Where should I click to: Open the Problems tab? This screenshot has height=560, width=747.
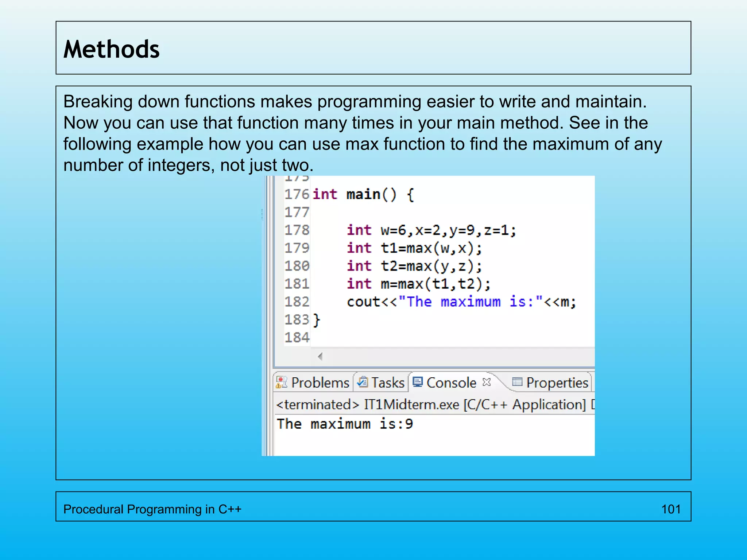[313, 382]
